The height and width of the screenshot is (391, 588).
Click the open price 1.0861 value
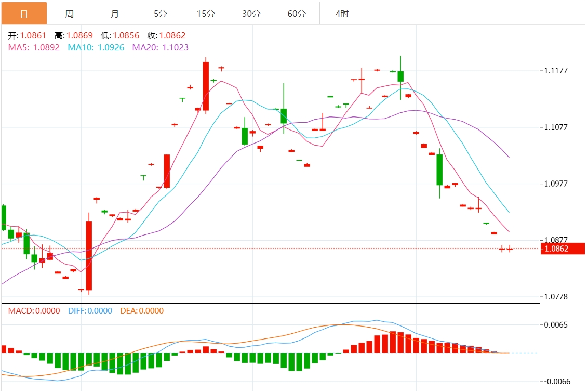33,36
